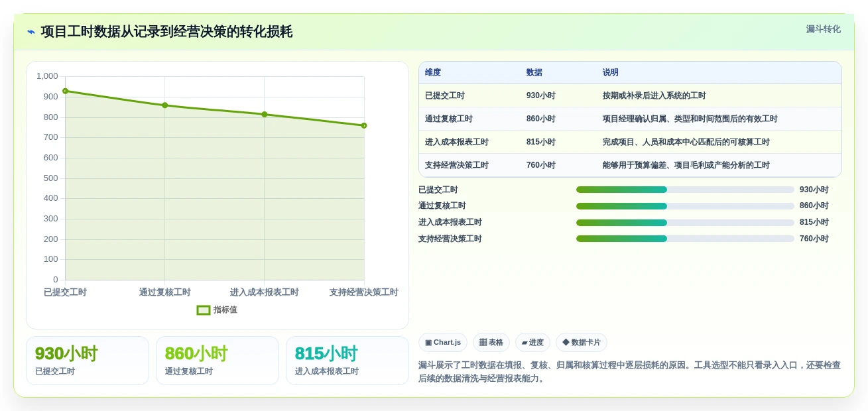Click the page title 项目工时数据从记录到经营决策的转化损耗
This screenshot has width=868, height=411.
pos(166,32)
